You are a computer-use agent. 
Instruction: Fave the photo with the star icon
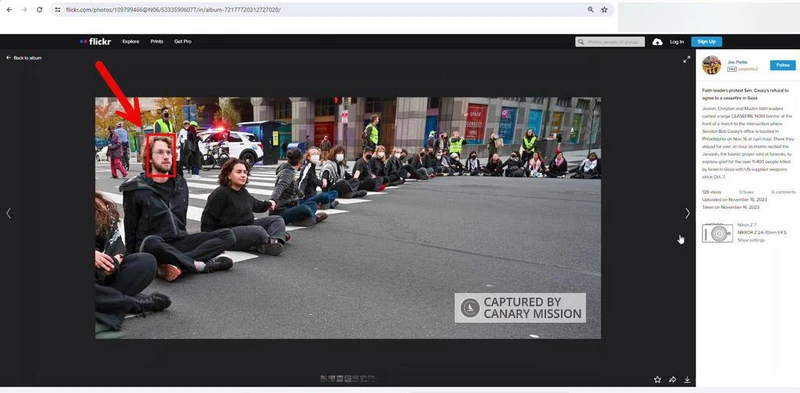[657, 379]
